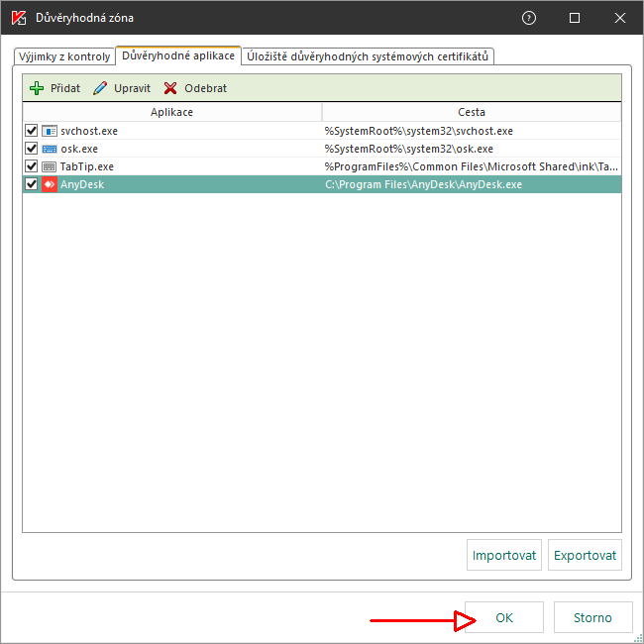Close the Důvěryhodná zóna window
Image resolution: width=644 pixels, height=644 pixels.
coord(620,18)
